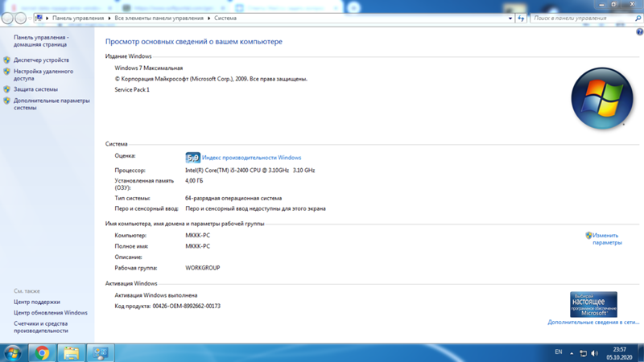Click Windows 7 Максимальная edition text

pos(149,68)
